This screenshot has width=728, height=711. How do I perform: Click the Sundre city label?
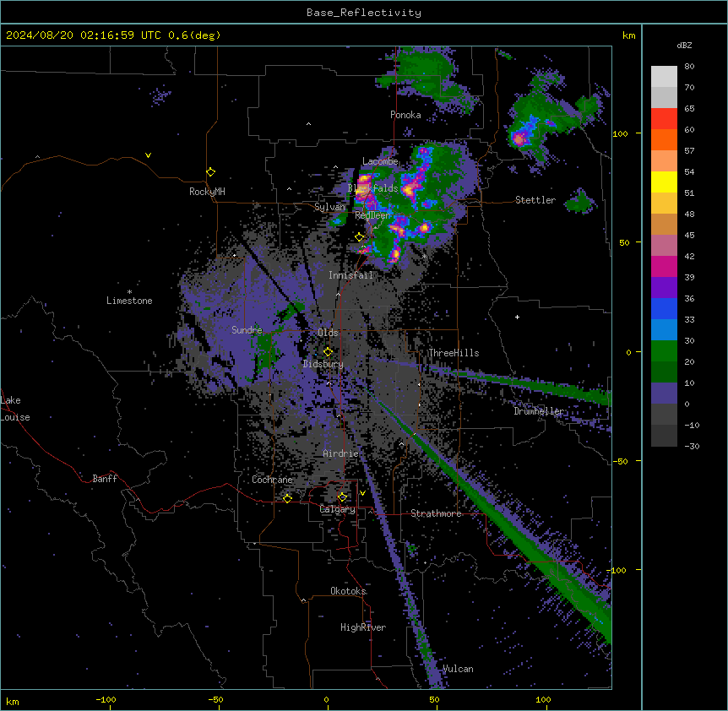(x=247, y=330)
